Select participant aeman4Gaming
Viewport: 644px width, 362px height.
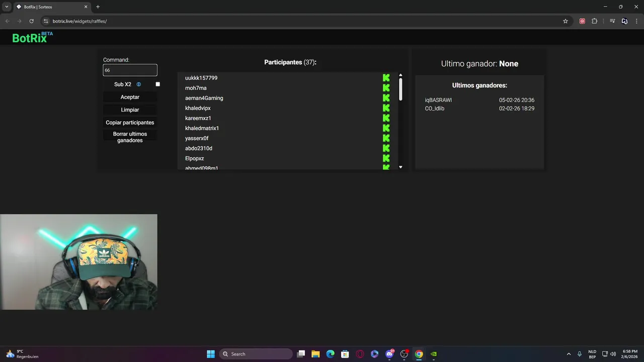pyautogui.click(x=204, y=98)
